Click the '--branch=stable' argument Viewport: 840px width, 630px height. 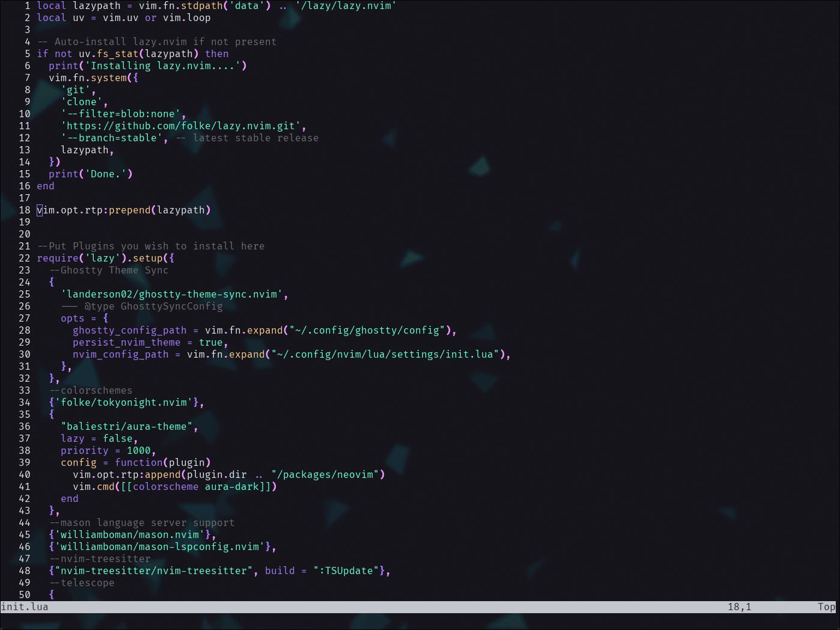(111, 138)
